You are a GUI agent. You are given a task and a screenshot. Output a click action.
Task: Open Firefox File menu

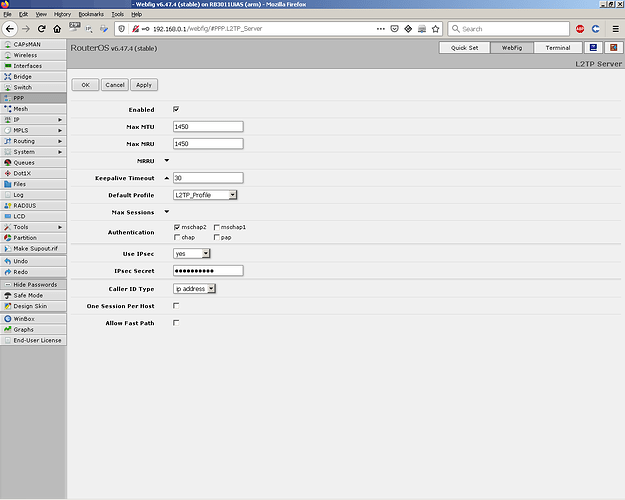click(8, 14)
